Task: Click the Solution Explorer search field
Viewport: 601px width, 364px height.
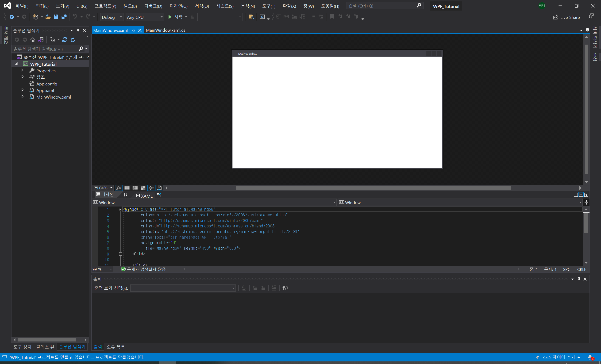Action: click(x=45, y=49)
